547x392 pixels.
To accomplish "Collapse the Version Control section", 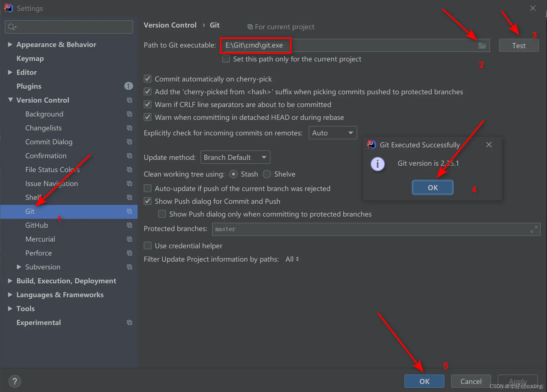I will [x=11, y=100].
